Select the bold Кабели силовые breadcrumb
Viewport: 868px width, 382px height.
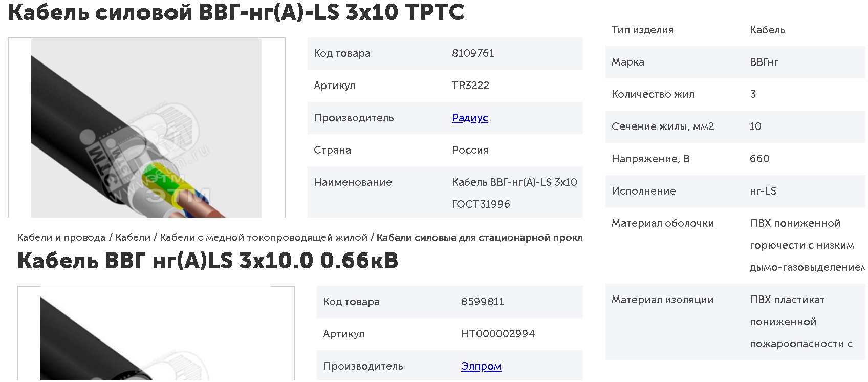[x=479, y=237]
